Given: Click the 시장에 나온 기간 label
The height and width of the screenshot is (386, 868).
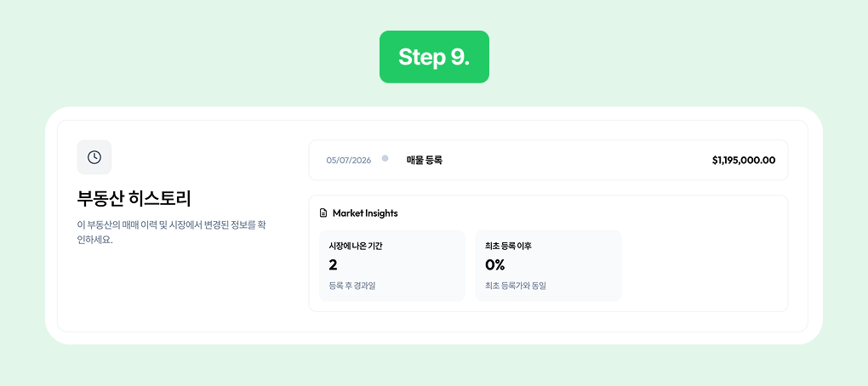Looking at the screenshot, I should 356,246.
